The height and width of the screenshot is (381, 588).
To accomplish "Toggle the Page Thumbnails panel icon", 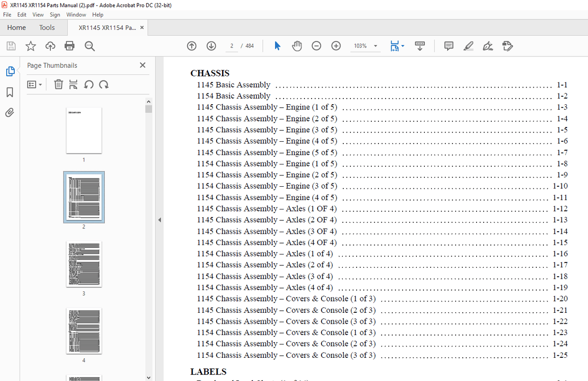I will tap(9, 72).
